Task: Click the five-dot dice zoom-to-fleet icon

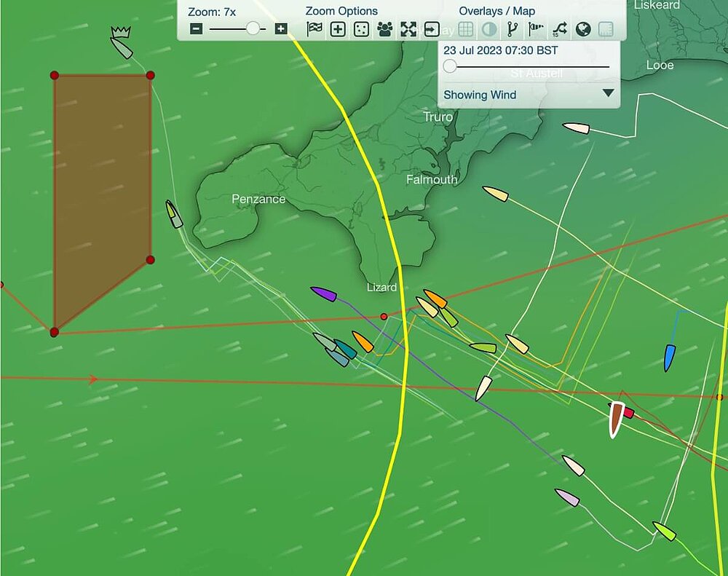Action: click(361, 29)
